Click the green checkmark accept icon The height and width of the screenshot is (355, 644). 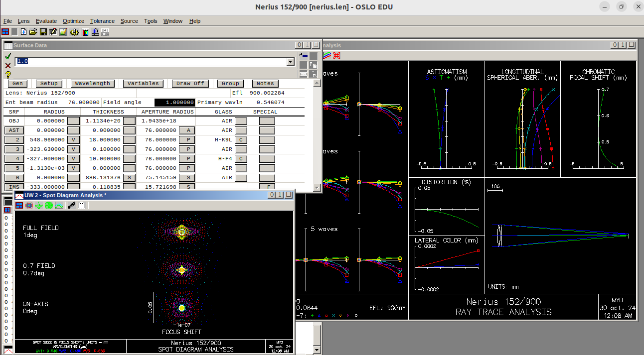click(8, 57)
